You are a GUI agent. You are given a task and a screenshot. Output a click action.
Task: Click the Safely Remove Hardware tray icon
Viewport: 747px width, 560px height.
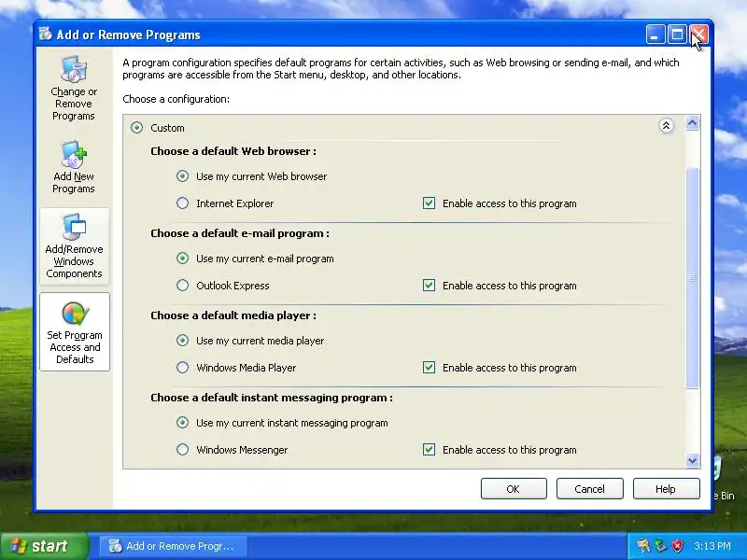coord(661,546)
